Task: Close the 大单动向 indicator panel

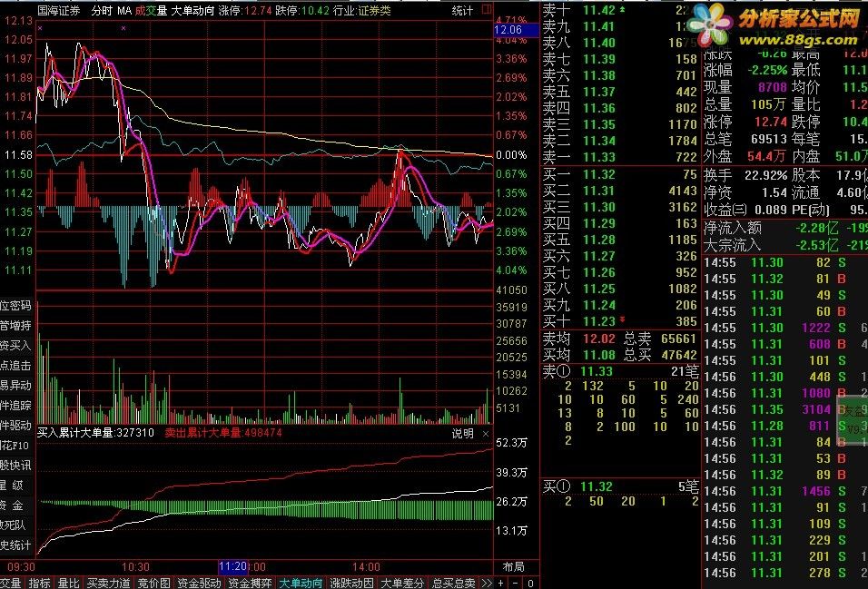Action: [486, 434]
